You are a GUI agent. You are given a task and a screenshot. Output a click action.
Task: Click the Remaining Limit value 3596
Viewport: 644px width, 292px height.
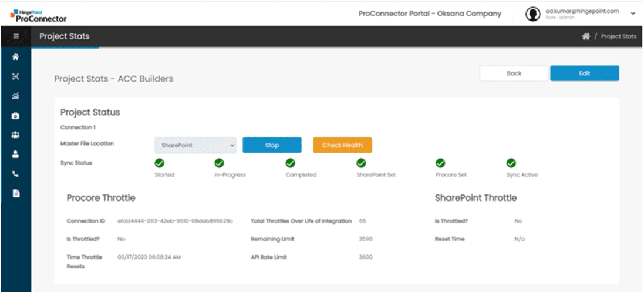click(x=366, y=239)
